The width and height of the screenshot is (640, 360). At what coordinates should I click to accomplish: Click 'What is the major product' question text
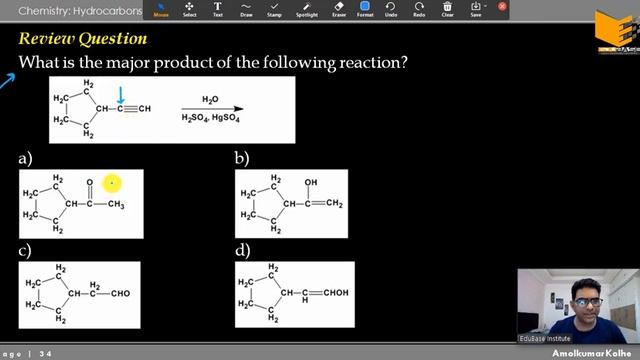click(213, 62)
